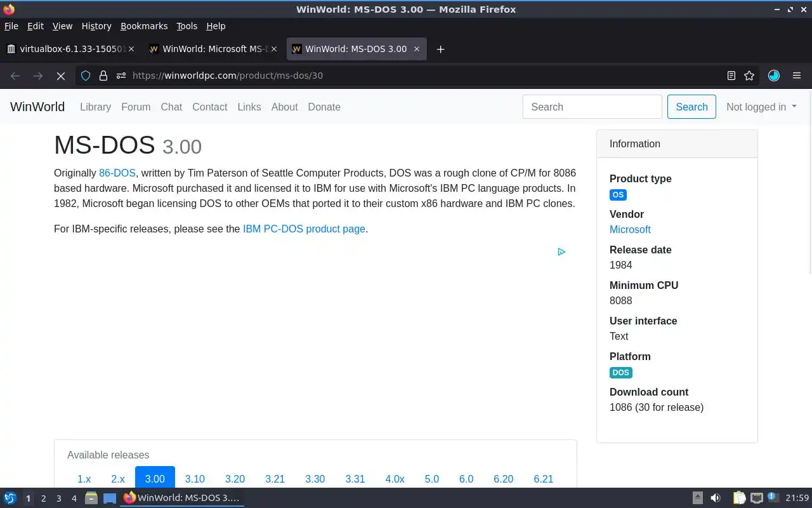View site security via the padlock icon

(103, 76)
